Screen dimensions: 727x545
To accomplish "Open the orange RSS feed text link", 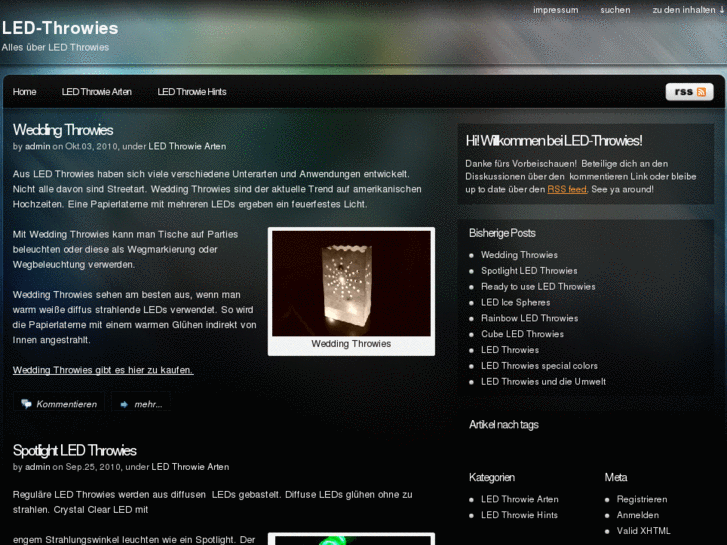I will pyautogui.click(x=567, y=189).
